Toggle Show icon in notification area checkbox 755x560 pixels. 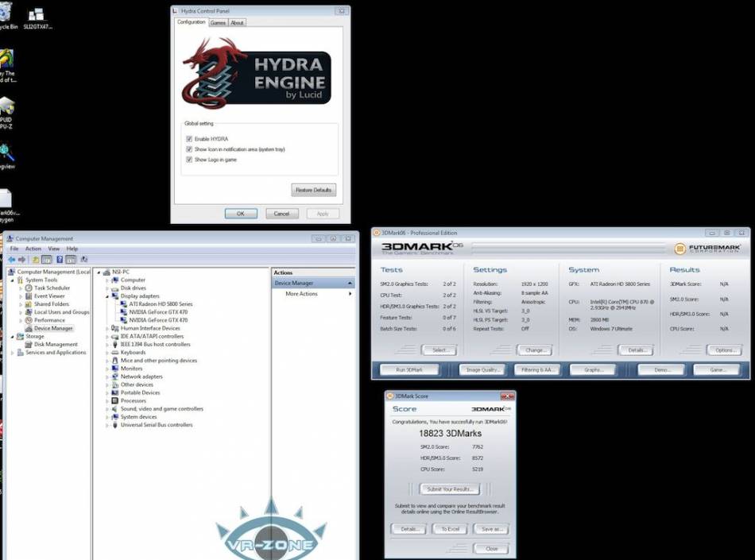pyautogui.click(x=189, y=149)
